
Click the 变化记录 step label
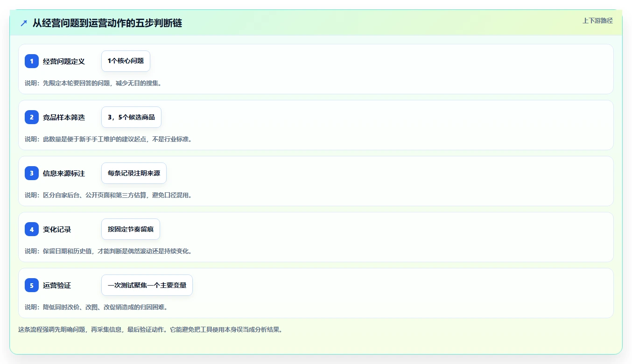[57, 229]
